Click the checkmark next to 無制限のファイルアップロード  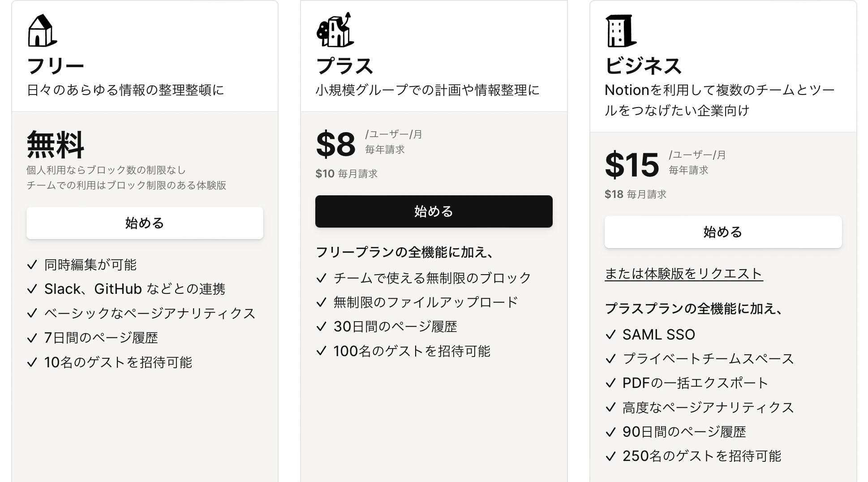pyautogui.click(x=321, y=302)
